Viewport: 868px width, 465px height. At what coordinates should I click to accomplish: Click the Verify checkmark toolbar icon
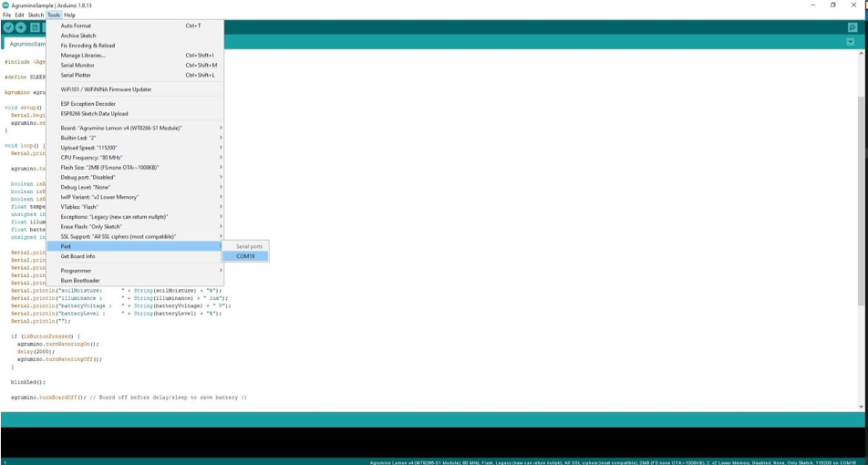8,27
